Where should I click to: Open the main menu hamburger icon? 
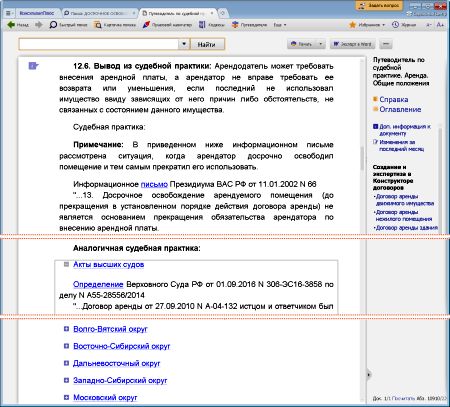click(9, 13)
